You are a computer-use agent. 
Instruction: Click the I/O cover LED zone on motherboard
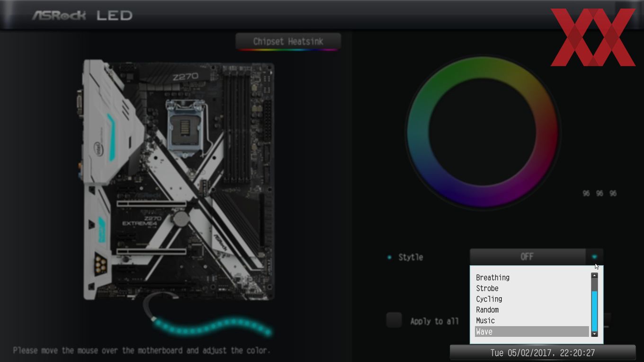pyautogui.click(x=112, y=137)
